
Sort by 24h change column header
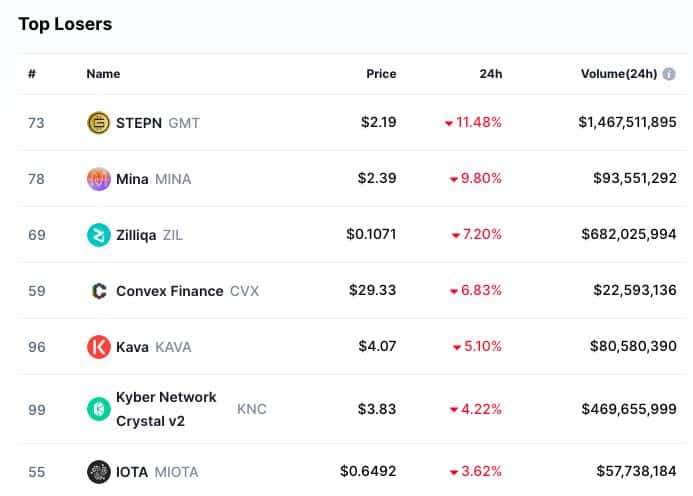click(491, 74)
